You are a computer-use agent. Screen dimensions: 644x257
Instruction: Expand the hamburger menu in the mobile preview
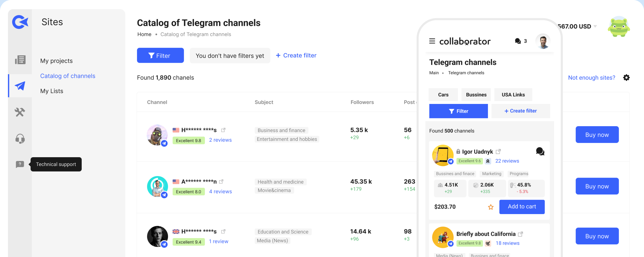coord(432,41)
